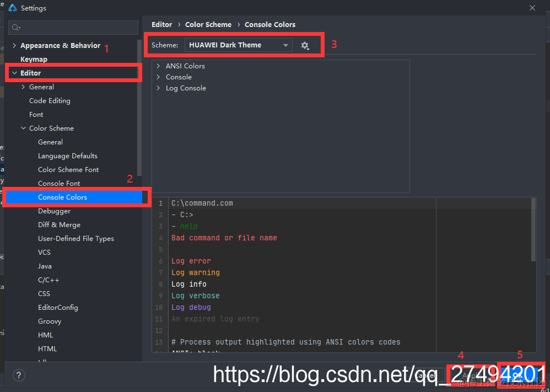Click the green 'help' preview text

(188, 227)
